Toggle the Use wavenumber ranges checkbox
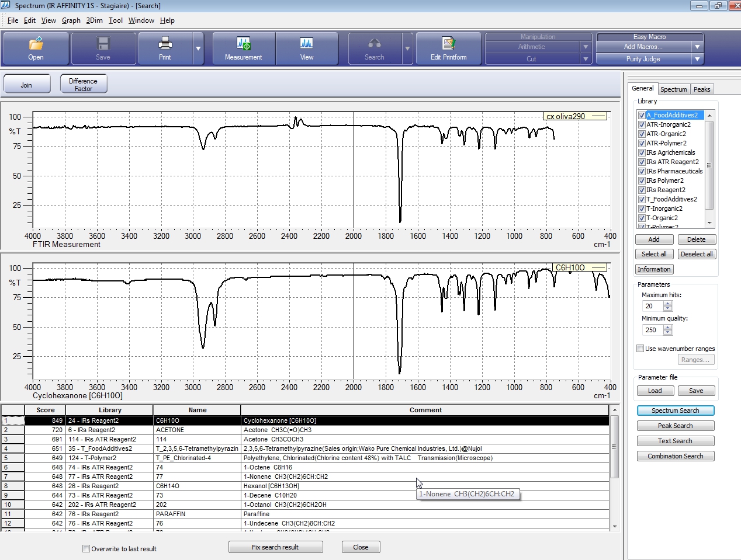Image resolution: width=741 pixels, height=560 pixels. pos(640,348)
